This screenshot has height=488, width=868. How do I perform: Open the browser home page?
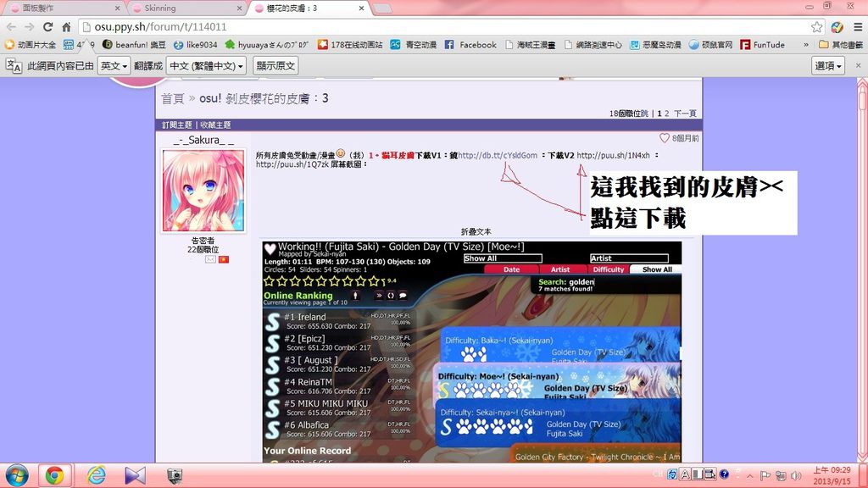(x=66, y=26)
